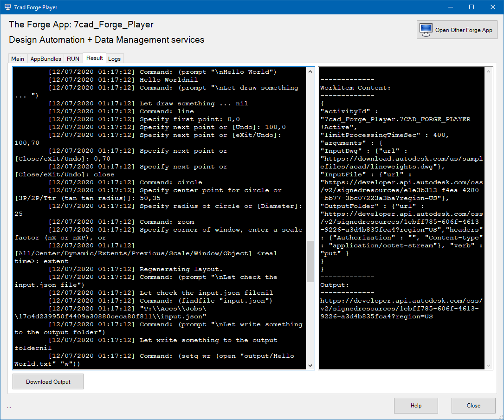Click the command log scrollbar thumb

point(310,262)
